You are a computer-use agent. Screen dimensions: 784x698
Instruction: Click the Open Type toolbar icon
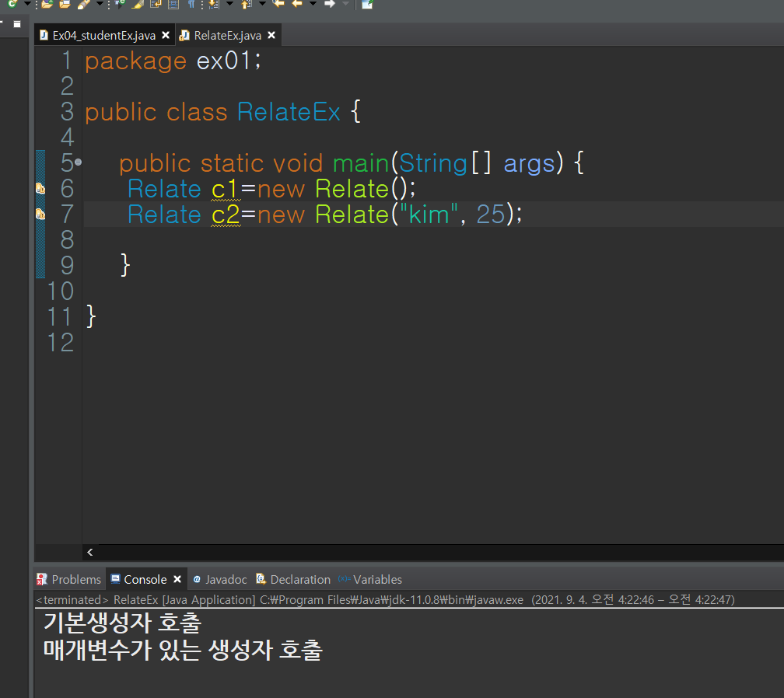[x=47, y=3]
